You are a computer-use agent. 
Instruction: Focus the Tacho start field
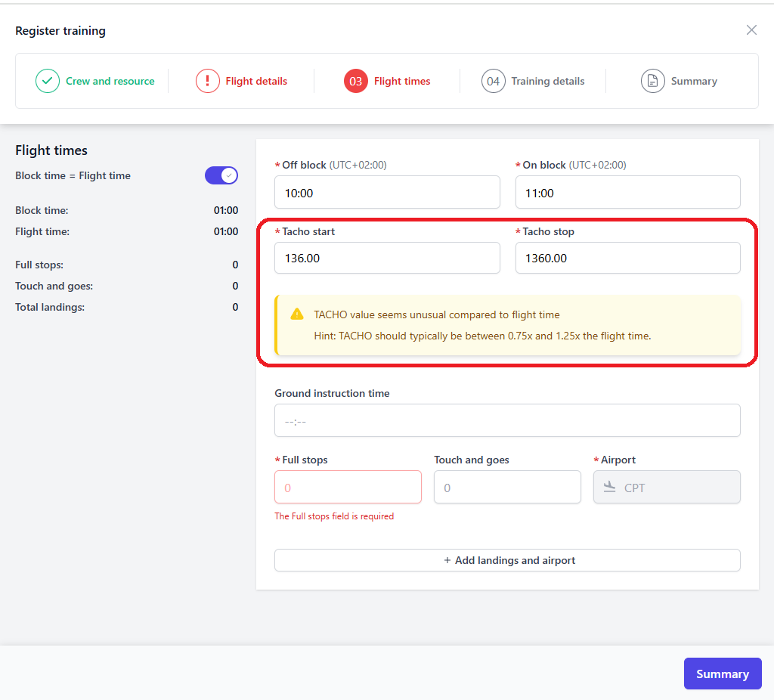[387, 258]
